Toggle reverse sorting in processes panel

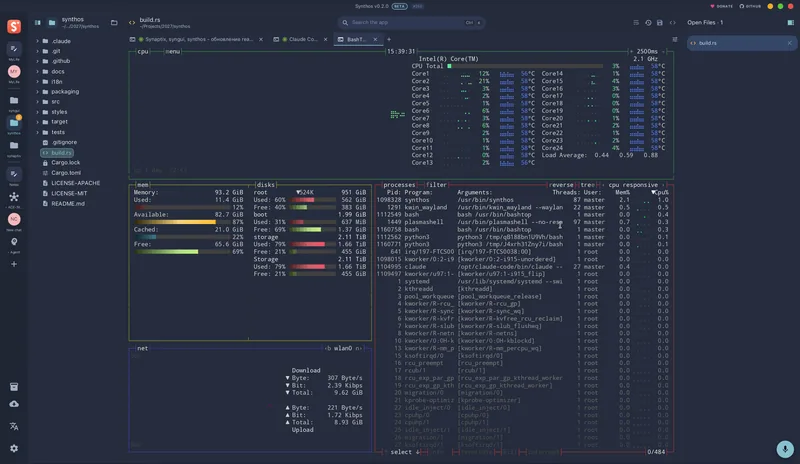(561, 185)
